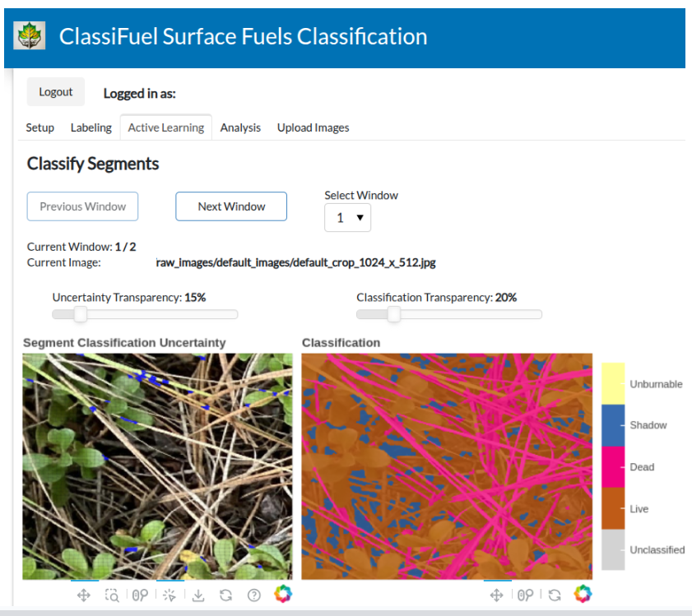Switch to the Labeling tab

[x=91, y=127]
